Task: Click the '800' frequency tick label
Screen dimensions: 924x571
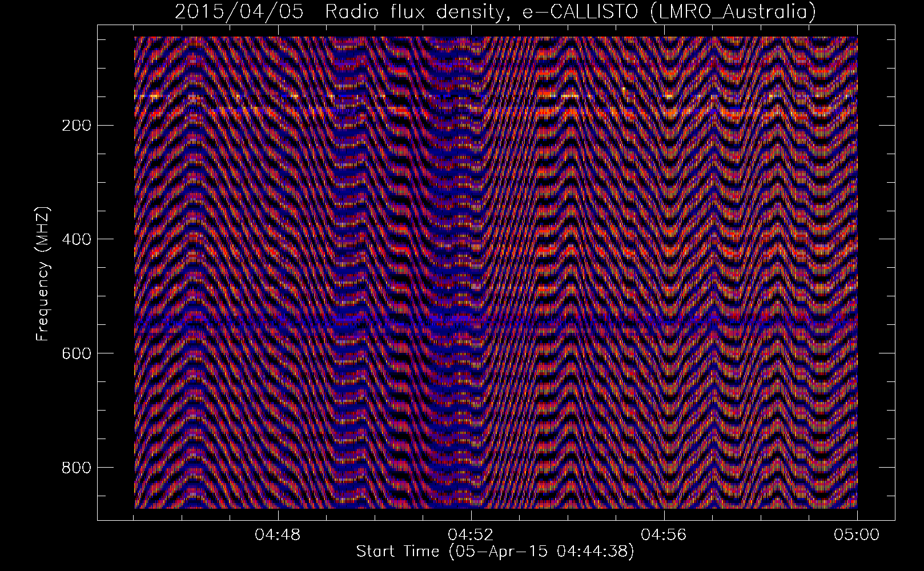Action: coord(75,468)
